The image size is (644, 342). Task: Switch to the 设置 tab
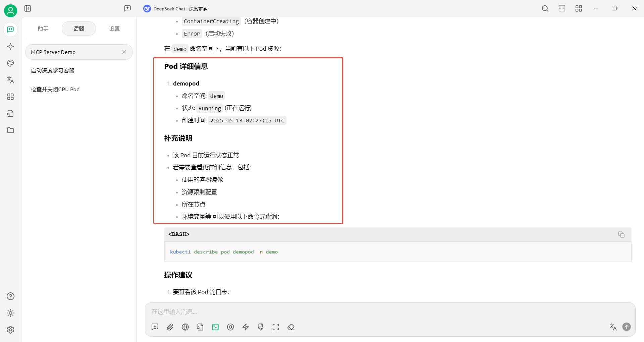coord(114,29)
